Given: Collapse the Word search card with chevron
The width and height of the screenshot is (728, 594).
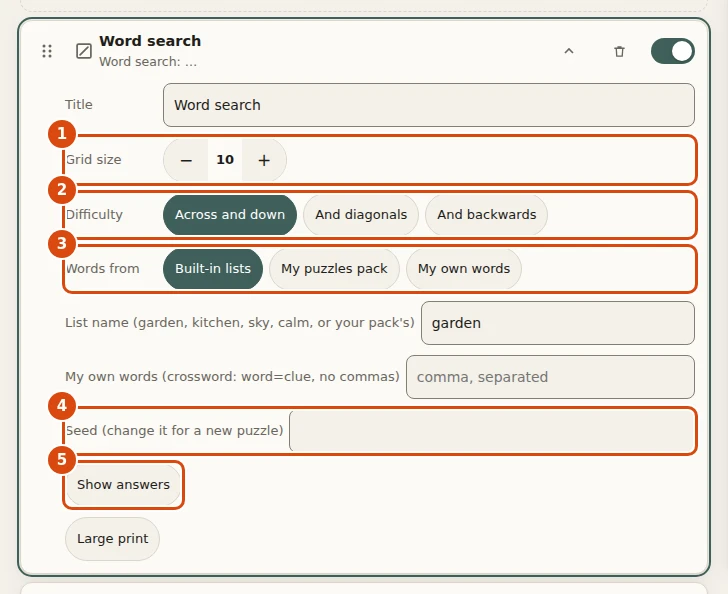Looking at the screenshot, I should click(x=569, y=51).
